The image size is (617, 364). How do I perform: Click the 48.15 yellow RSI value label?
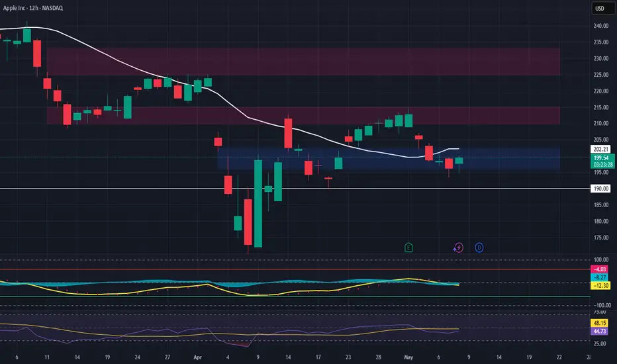pyautogui.click(x=600, y=323)
